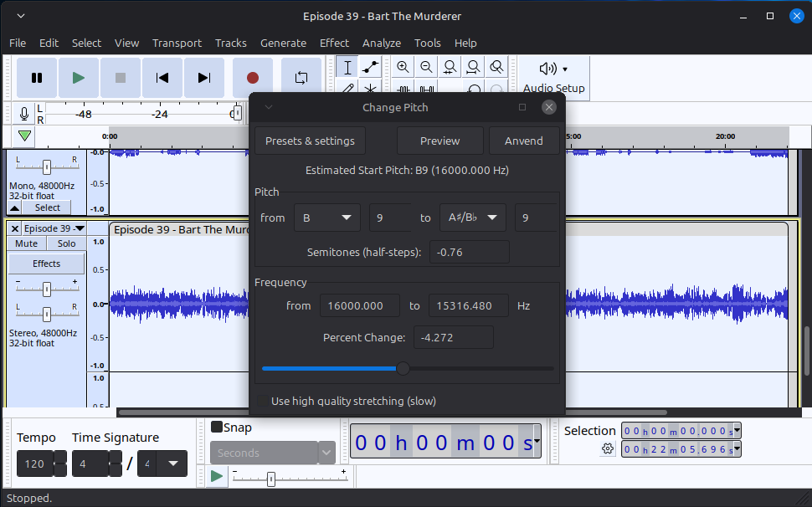The height and width of the screenshot is (507, 812).
Task: Open the Effect menu
Action: (334, 43)
